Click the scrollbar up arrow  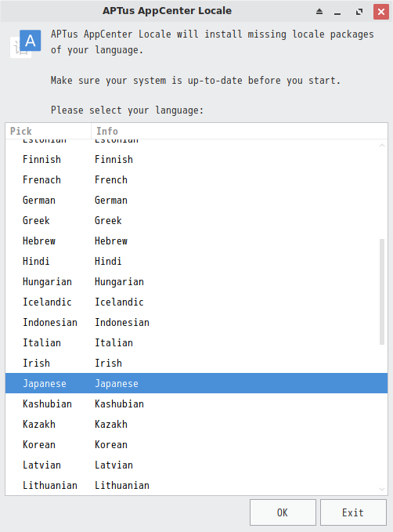click(x=382, y=145)
